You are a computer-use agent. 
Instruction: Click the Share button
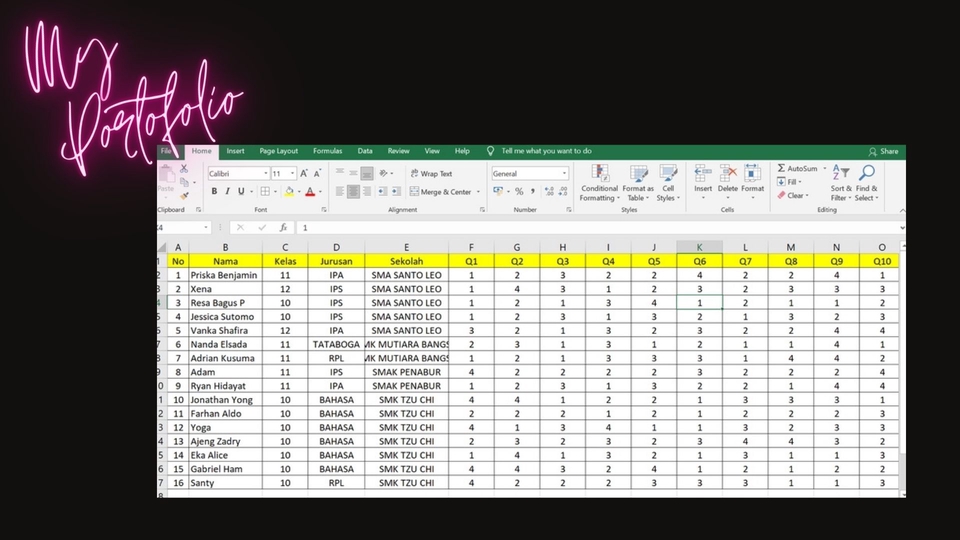[883, 151]
